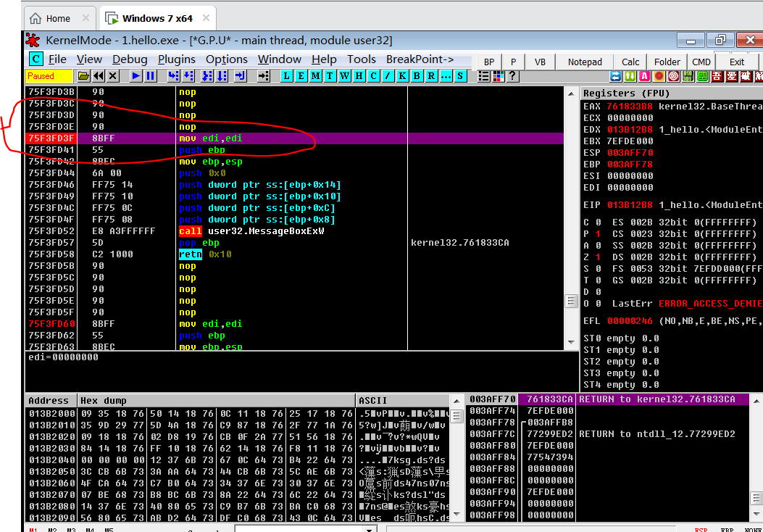The image size is (763, 532).
Task: Click the Close program X toolbar icon
Action: 113,76
